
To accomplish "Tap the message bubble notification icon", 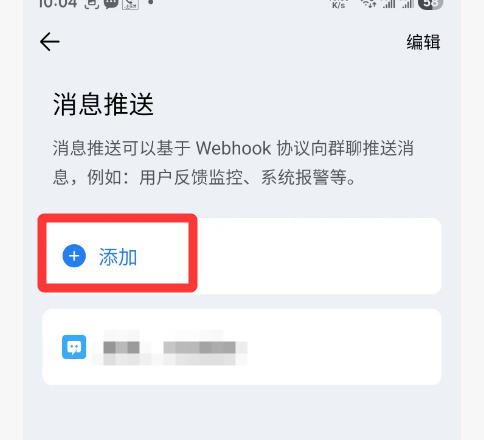I will pos(111,3).
